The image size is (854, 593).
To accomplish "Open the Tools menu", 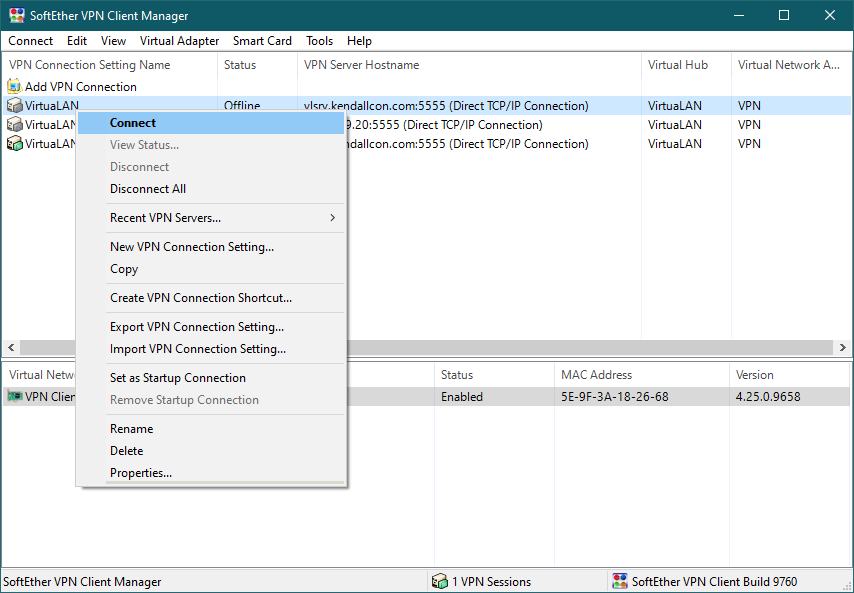I will (x=320, y=41).
